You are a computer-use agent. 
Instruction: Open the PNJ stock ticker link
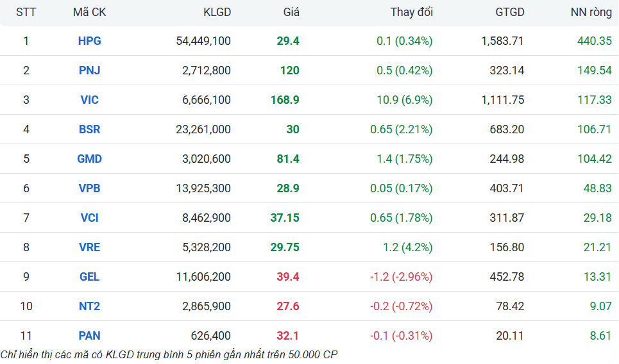(89, 70)
